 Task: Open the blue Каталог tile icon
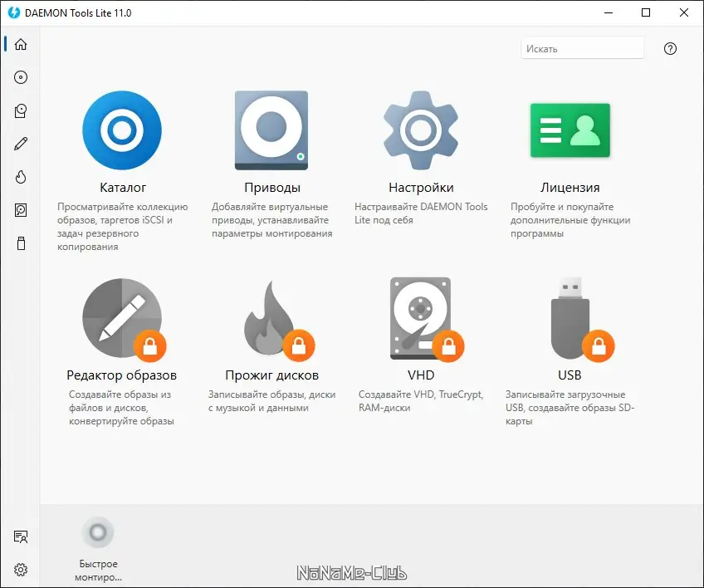[122, 130]
